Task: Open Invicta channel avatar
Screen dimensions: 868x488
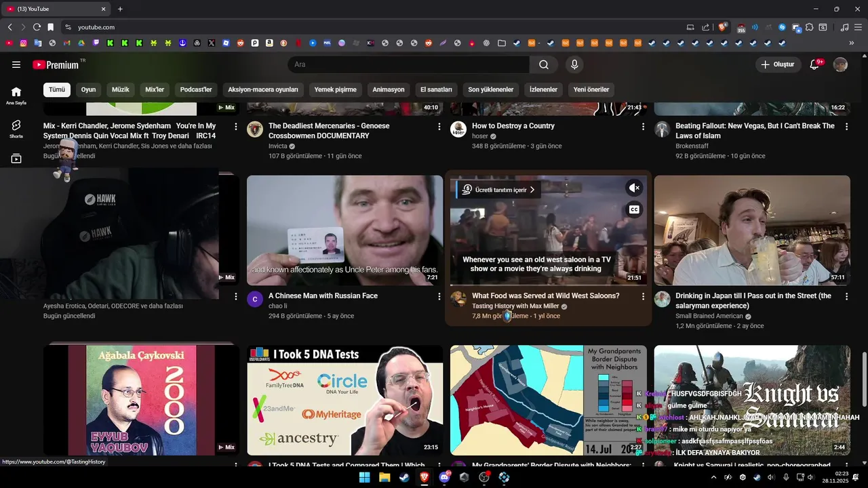Action: 255,129
